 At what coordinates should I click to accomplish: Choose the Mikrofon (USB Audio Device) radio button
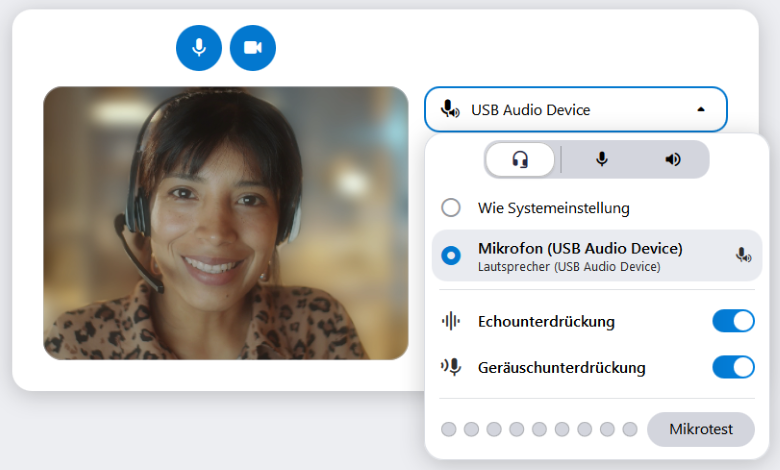(x=451, y=255)
